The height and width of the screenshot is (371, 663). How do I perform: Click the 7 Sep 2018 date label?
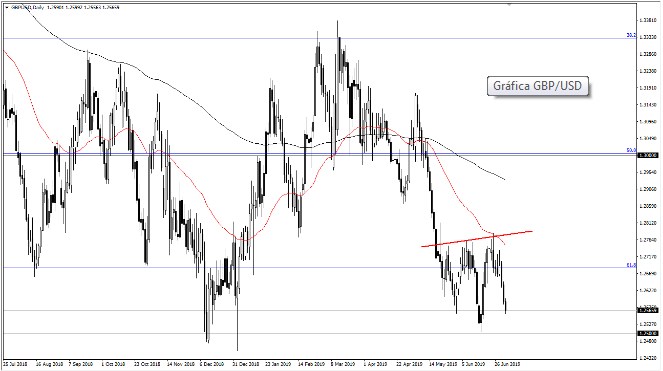[x=81, y=364]
